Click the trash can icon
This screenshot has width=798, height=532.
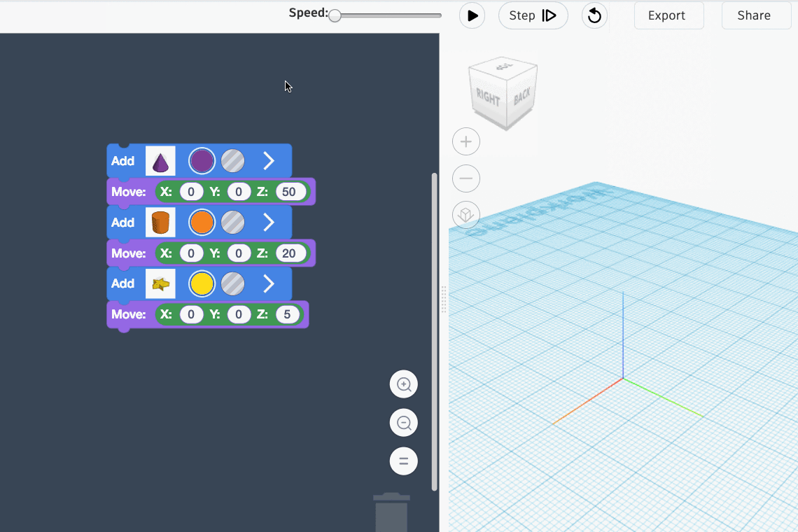pyautogui.click(x=391, y=512)
